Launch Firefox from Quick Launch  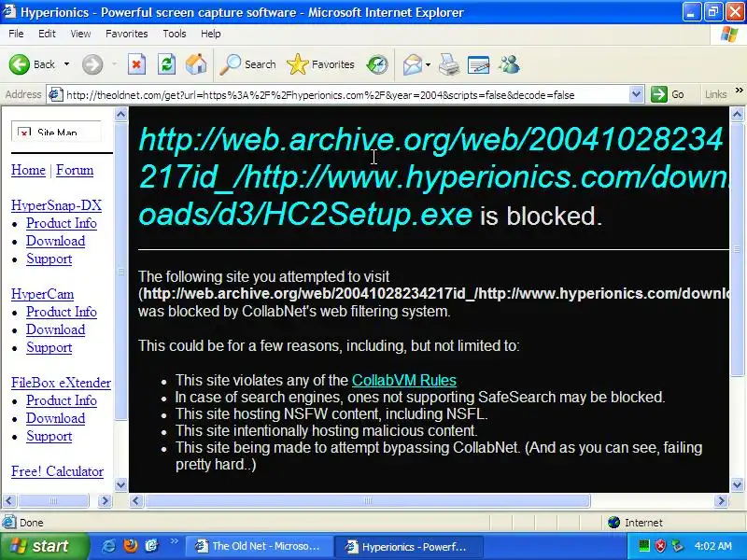[130, 546]
